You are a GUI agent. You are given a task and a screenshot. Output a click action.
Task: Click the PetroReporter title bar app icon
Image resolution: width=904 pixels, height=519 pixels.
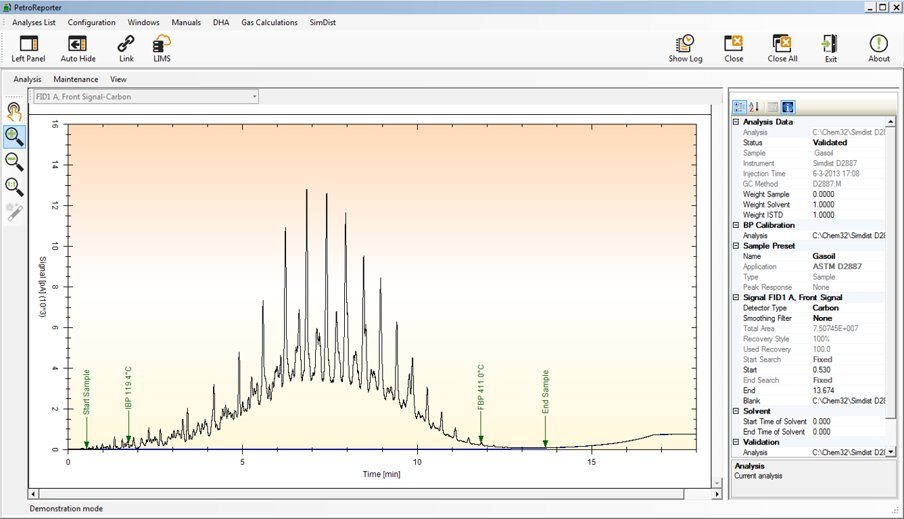click(7, 7)
